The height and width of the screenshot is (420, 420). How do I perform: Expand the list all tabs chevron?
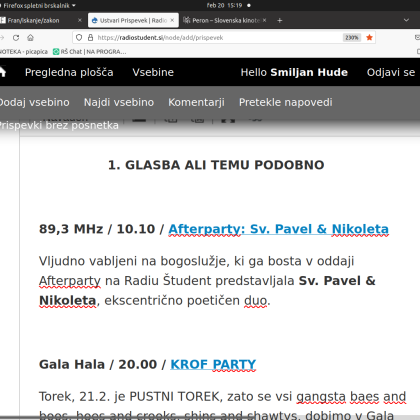pyautogui.click(x=406, y=20)
